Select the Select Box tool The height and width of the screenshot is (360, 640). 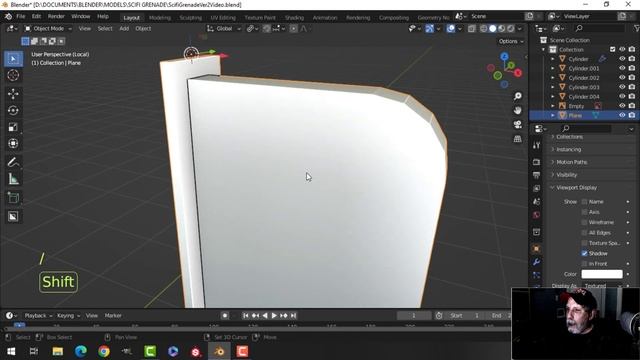[13, 59]
